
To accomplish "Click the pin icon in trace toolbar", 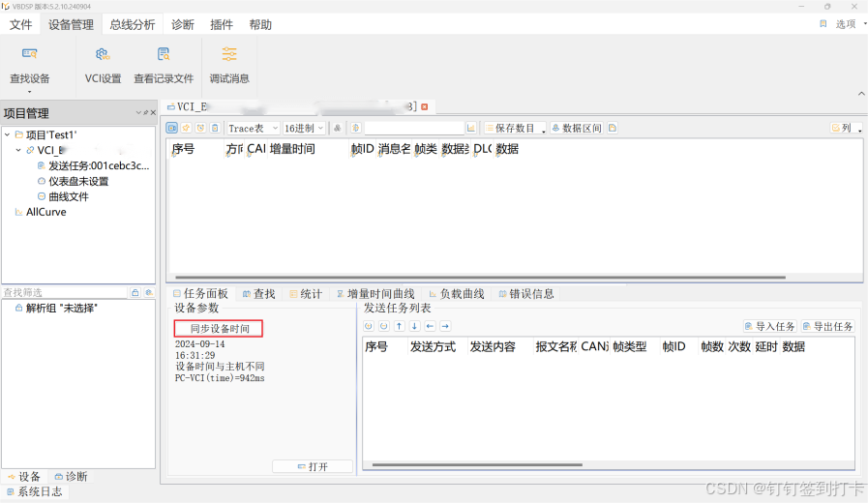I will coord(187,128).
